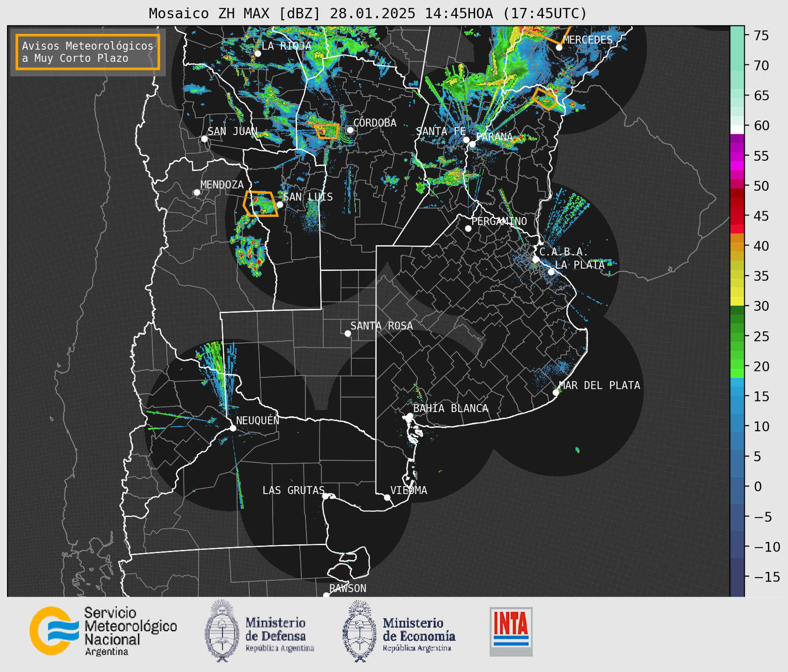Viewport: 788px width, 672px height.
Task: Click the VIEDMA city marker dot
Action: (387, 498)
